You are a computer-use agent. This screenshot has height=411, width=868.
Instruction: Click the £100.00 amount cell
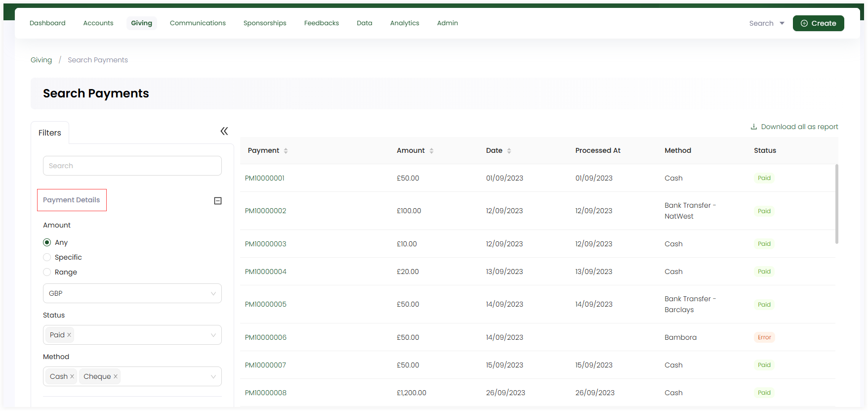point(409,211)
